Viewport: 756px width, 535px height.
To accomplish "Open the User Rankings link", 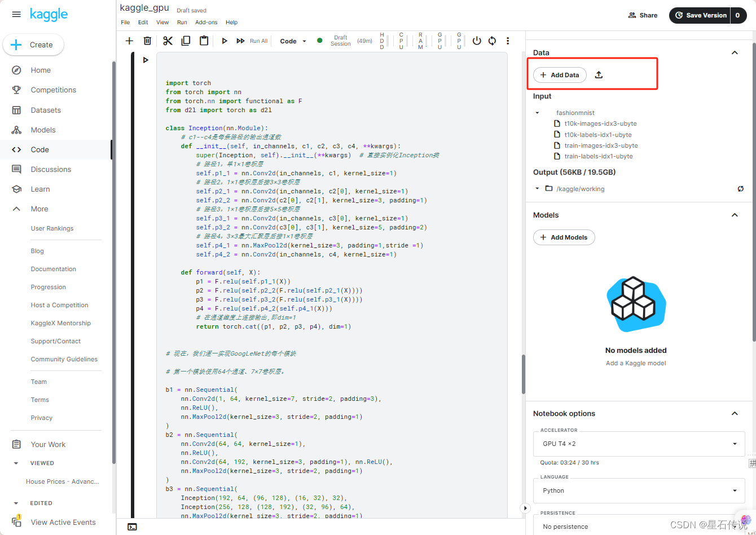I will 52,228.
